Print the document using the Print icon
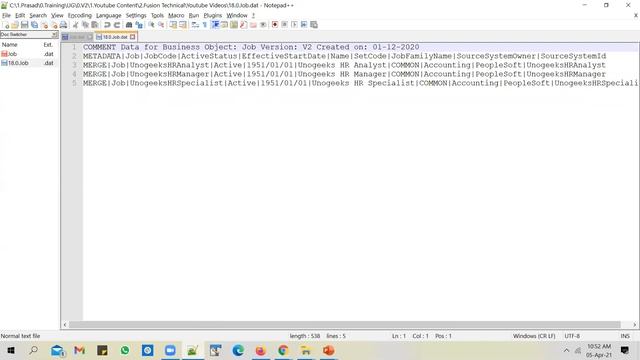The image size is (640, 360). tap(63, 25)
